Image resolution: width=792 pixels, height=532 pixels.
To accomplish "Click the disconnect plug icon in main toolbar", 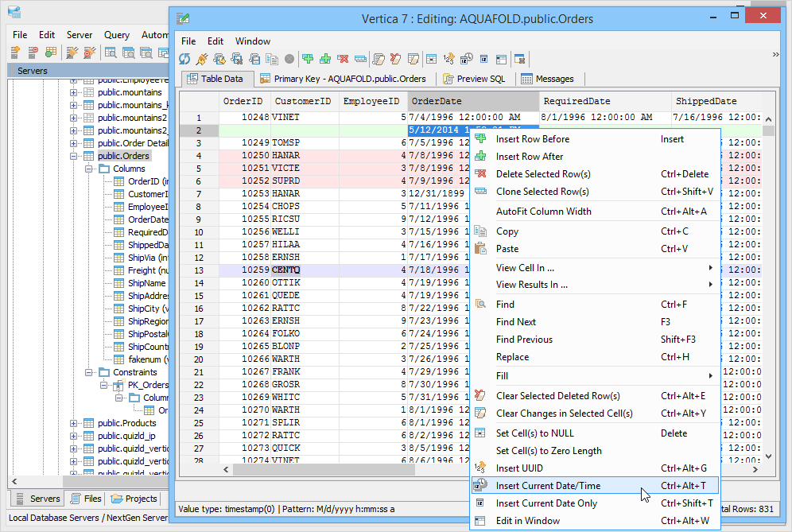I will tap(89, 52).
